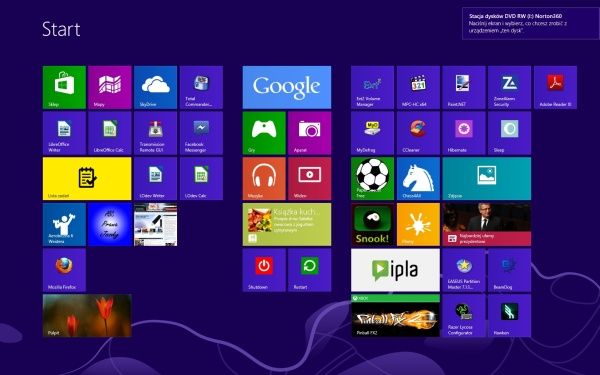
Task: Open the Razer Lycosa Configurator tile
Action: (x=464, y=316)
